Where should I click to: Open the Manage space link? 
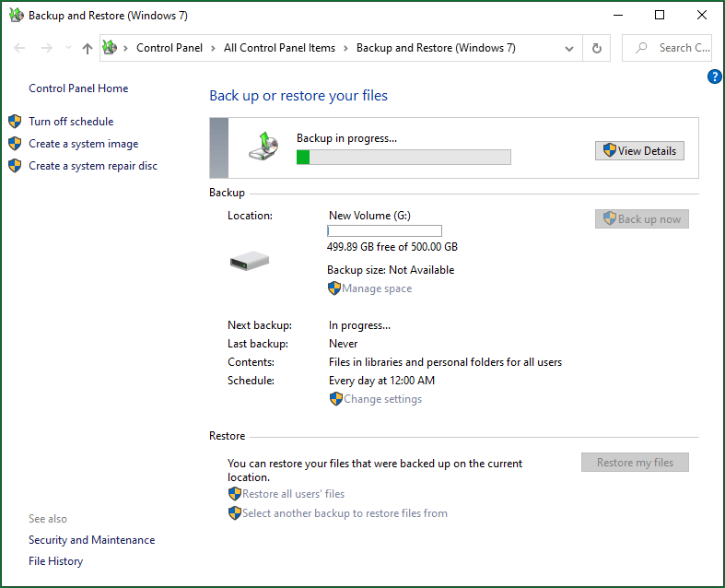pyautogui.click(x=377, y=288)
